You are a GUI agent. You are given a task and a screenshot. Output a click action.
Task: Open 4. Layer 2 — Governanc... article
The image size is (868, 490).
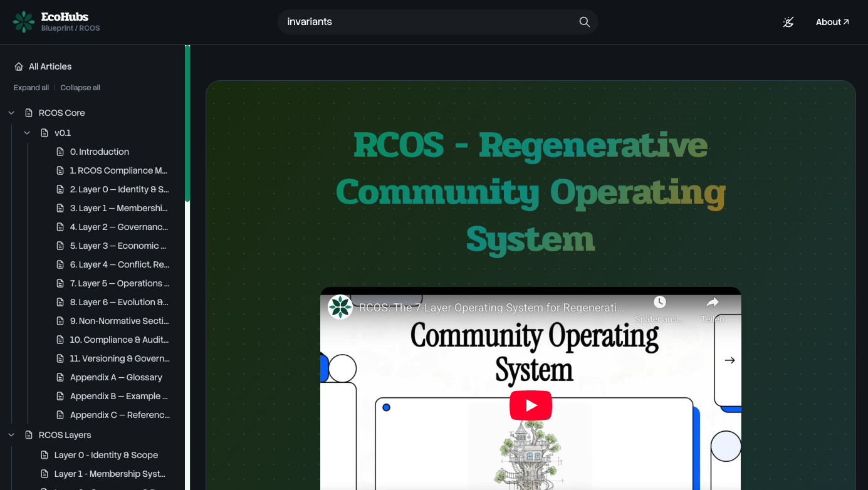click(x=118, y=227)
